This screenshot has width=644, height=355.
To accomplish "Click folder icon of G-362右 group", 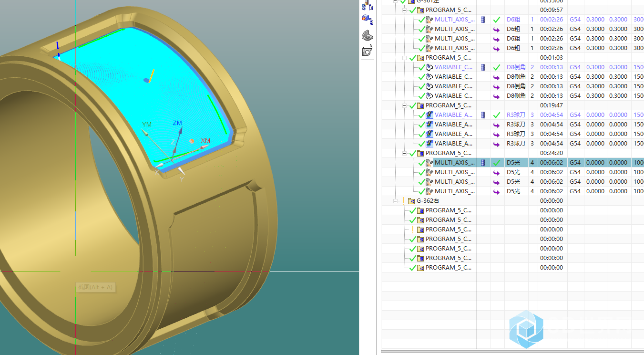I will [x=411, y=201].
